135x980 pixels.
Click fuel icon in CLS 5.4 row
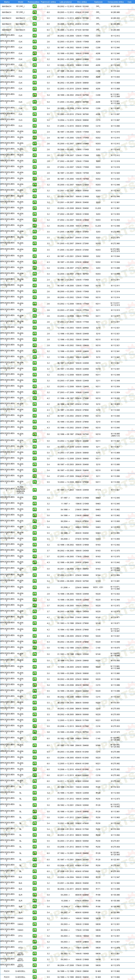[x=35, y=126]
